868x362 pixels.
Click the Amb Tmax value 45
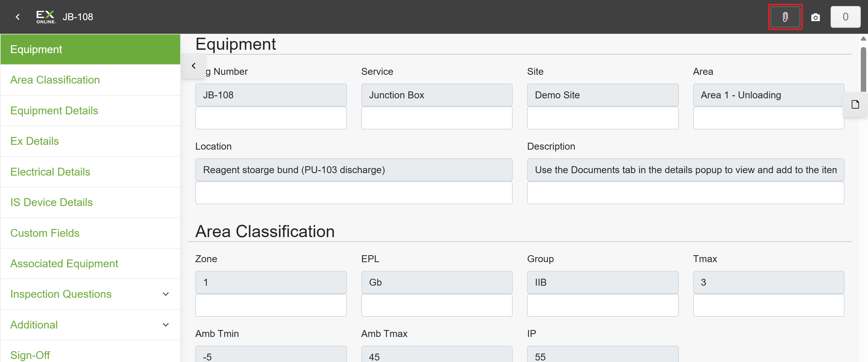click(437, 354)
